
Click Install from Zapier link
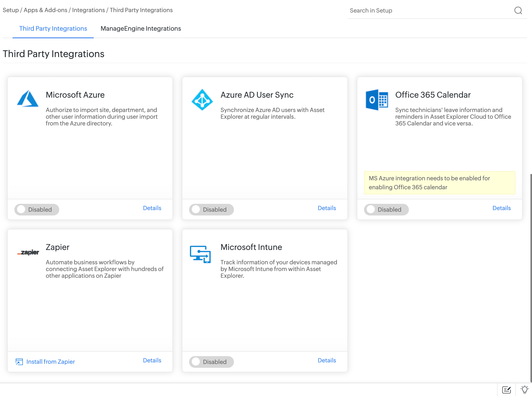click(x=50, y=362)
